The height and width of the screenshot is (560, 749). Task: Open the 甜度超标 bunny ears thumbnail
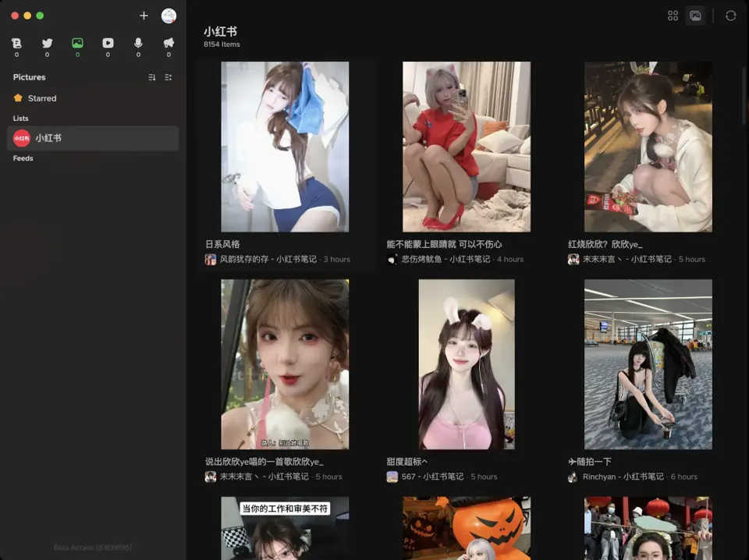coord(467,364)
